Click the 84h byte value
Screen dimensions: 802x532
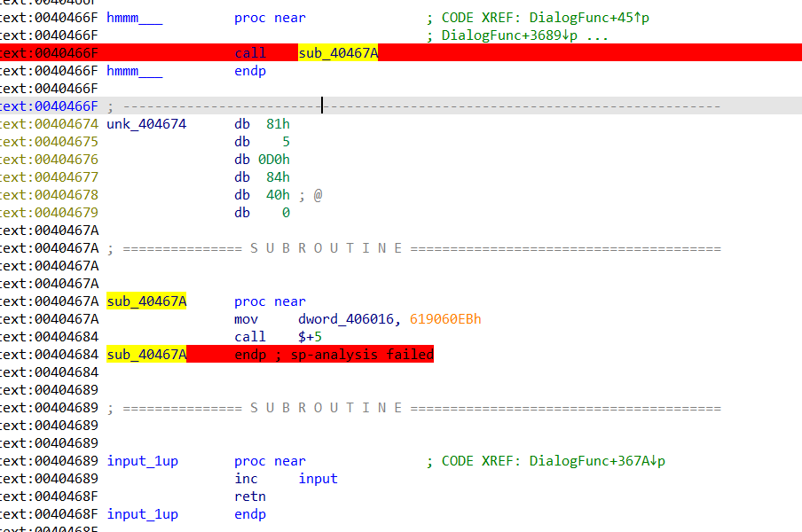278,177
